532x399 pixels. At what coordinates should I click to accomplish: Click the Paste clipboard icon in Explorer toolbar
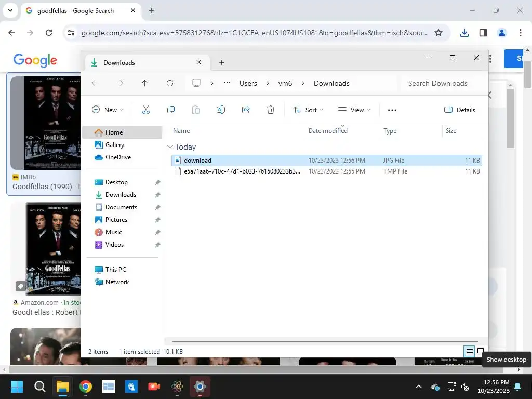pyautogui.click(x=196, y=110)
